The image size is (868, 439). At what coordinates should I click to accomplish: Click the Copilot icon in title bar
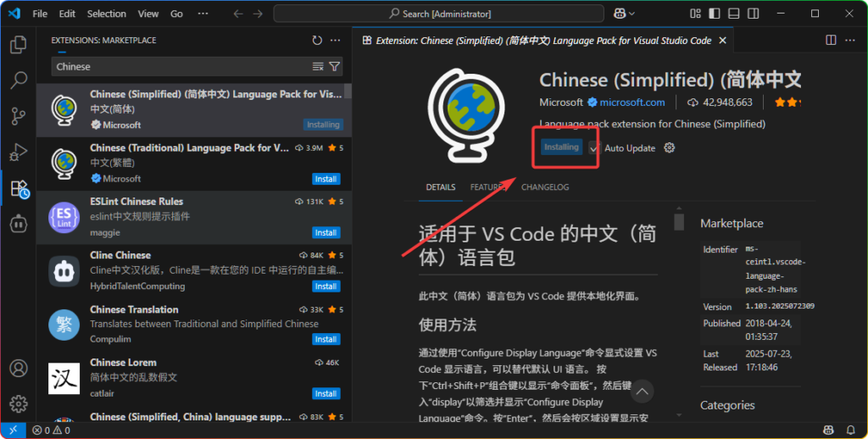620,14
